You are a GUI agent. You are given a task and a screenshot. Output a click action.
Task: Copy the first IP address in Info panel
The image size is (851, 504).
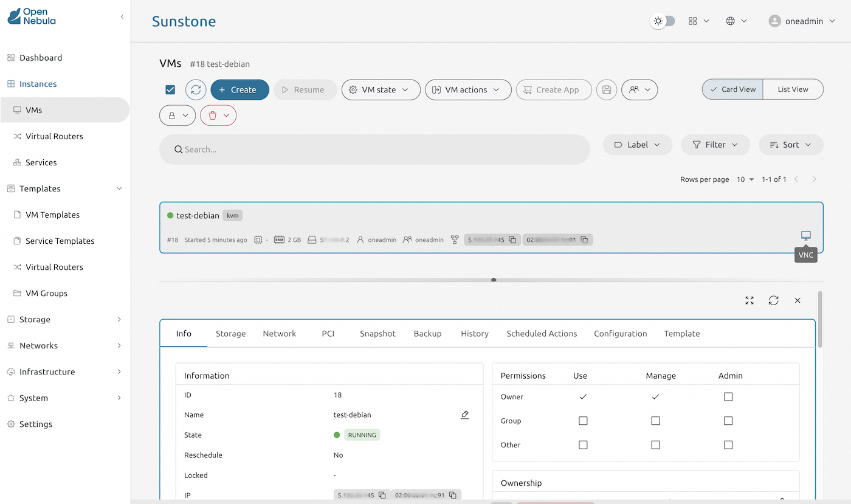point(382,495)
